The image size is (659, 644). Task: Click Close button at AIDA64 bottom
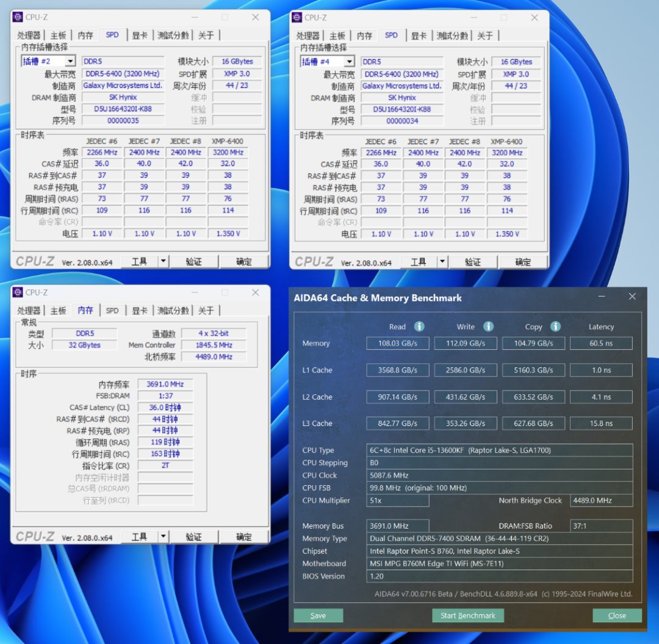click(x=617, y=615)
